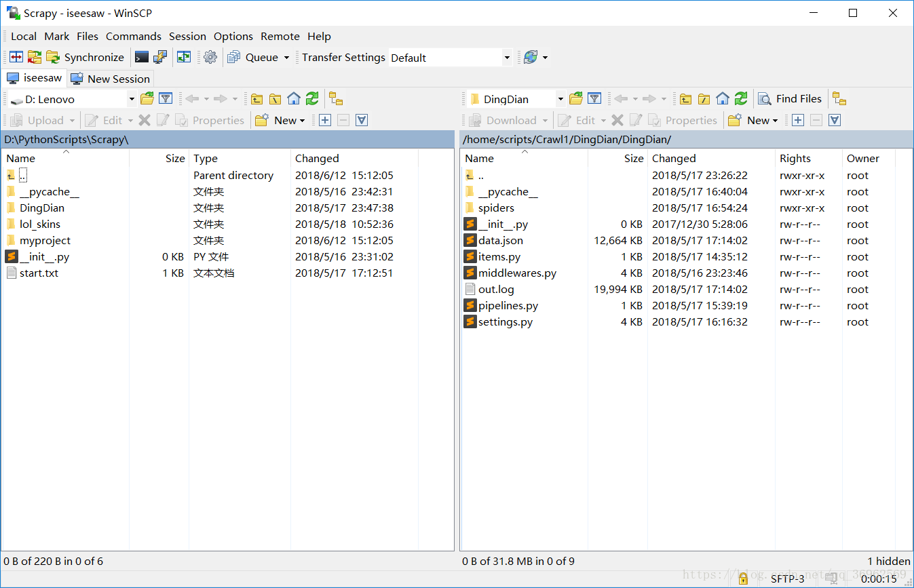Click the remote path /home/scripts/Crawl1/DingDian/DingDian/
The height and width of the screenshot is (588, 914).
[x=567, y=140]
